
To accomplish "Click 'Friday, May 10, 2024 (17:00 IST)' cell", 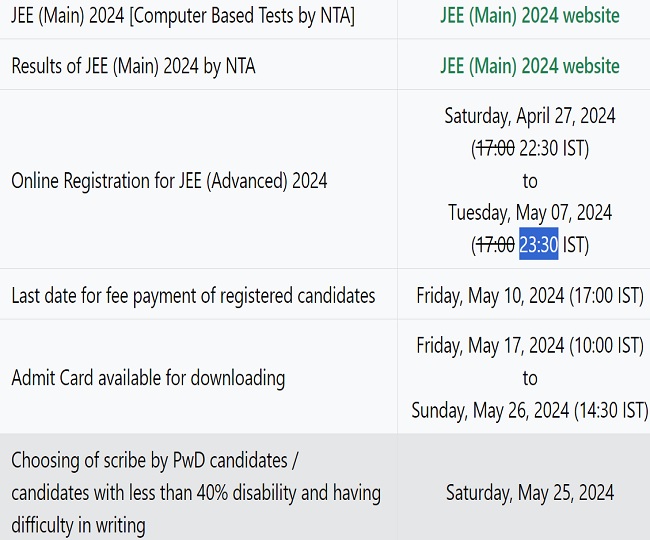I will point(529,295).
